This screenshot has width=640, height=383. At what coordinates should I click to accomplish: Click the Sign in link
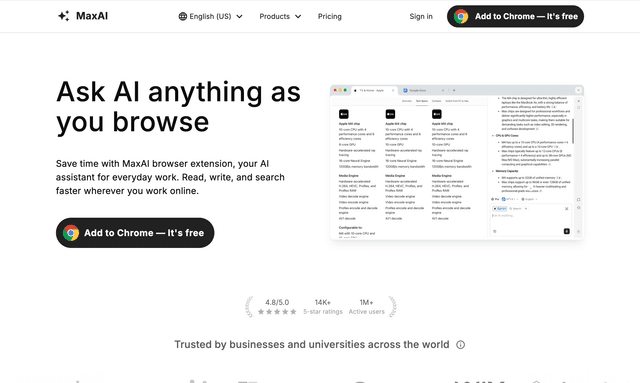421,16
